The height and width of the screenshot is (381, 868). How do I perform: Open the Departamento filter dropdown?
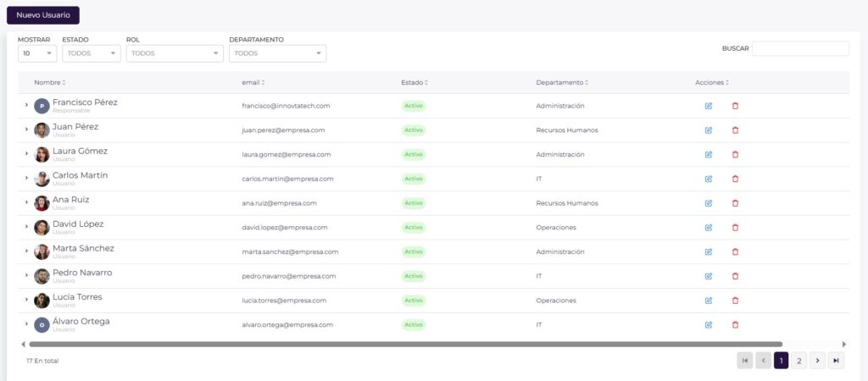277,53
